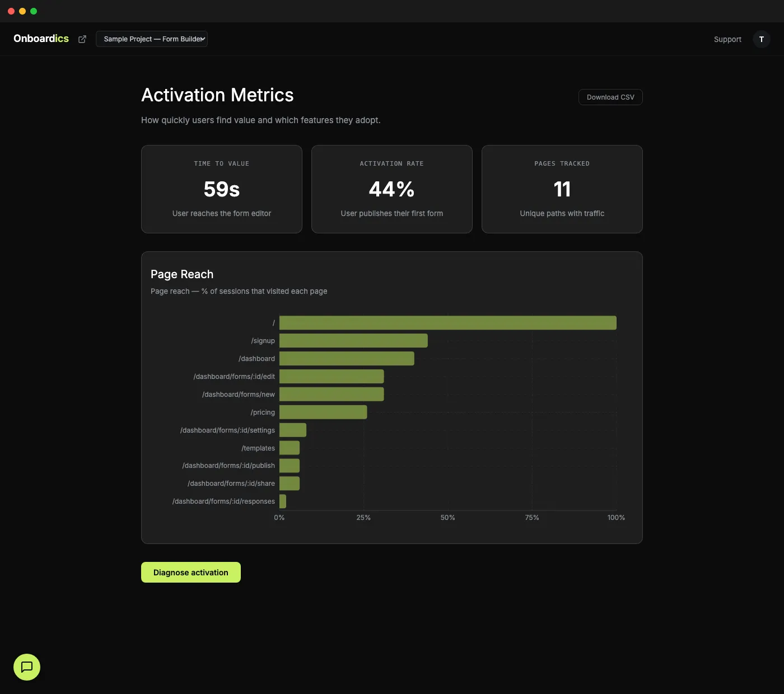This screenshot has height=694, width=784.
Task: Click the chat bubble icon in bottom corner
Action: [26, 667]
